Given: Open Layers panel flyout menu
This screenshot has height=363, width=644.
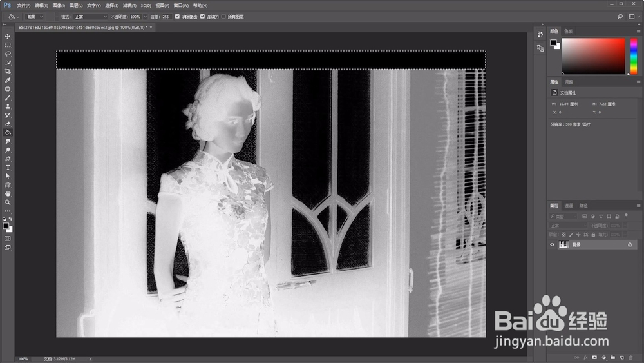Looking at the screenshot, I should point(639,206).
